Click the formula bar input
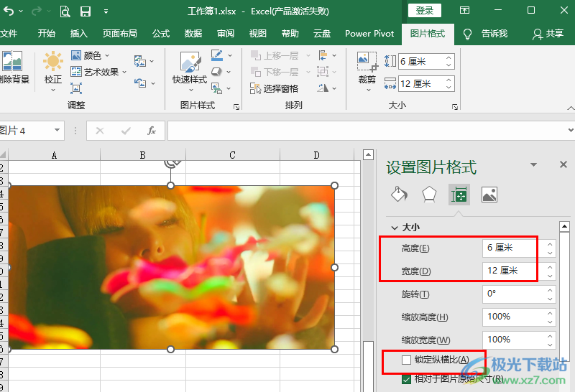This screenshot has height=392, width=575. coord(367,131)
